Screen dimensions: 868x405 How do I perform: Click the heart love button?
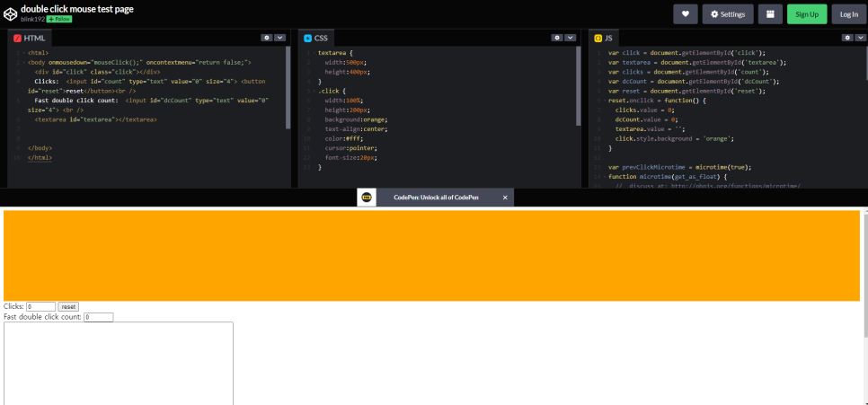686,14
